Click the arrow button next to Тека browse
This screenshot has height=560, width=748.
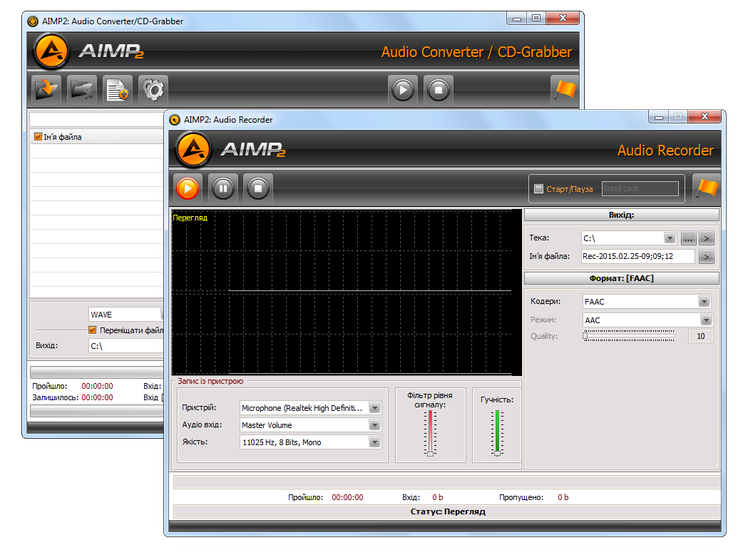coord(707,238)
